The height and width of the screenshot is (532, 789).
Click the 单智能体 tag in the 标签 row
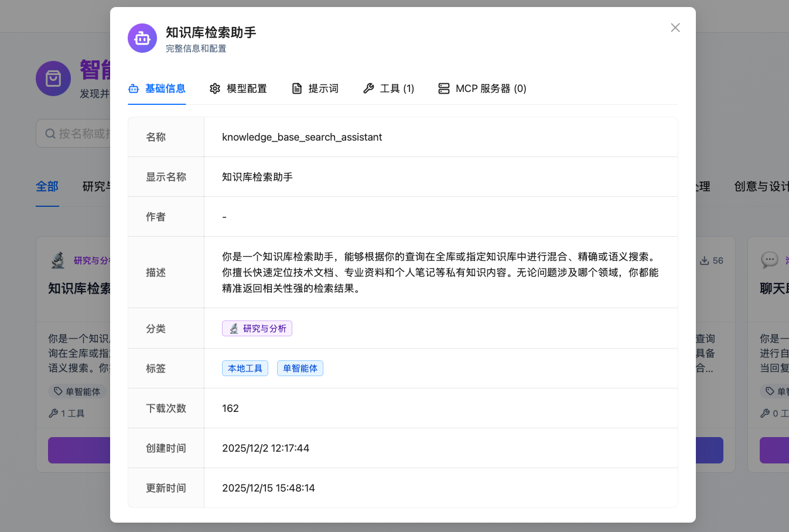300,368
